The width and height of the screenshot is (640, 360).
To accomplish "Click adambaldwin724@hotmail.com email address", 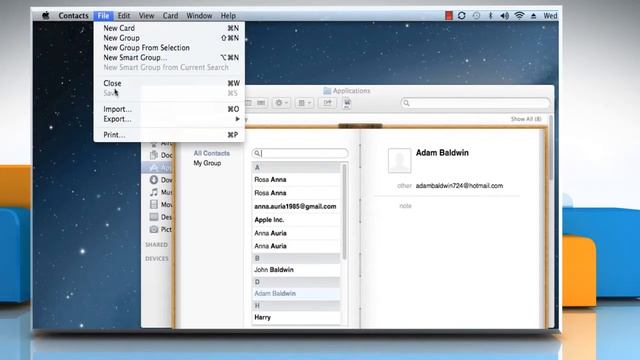I will pyautogui.click(x=459, y=186).
